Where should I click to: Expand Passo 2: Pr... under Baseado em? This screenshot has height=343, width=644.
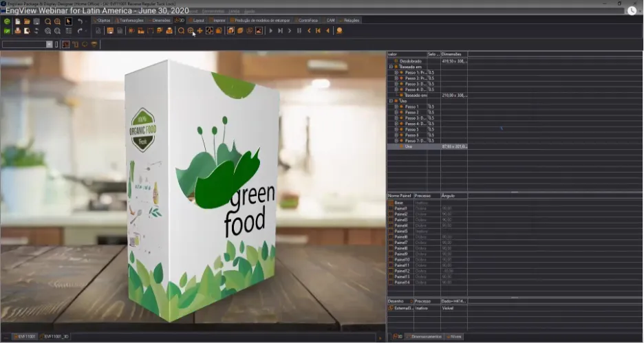point(396,78)
